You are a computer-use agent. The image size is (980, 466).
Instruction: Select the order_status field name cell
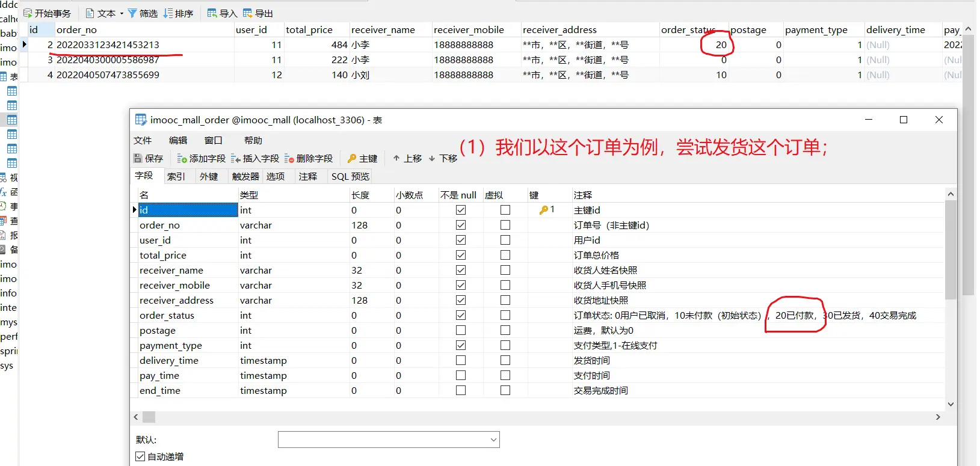188,315
